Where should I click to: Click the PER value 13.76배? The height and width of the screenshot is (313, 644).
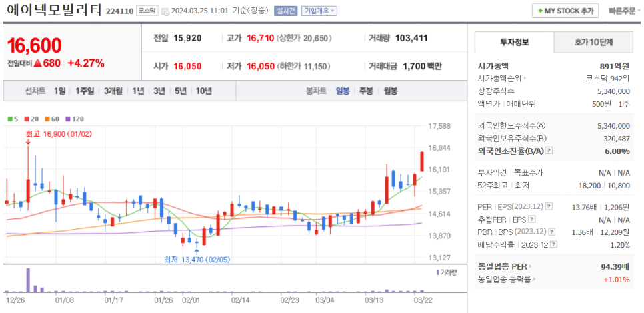click(584, 206)
